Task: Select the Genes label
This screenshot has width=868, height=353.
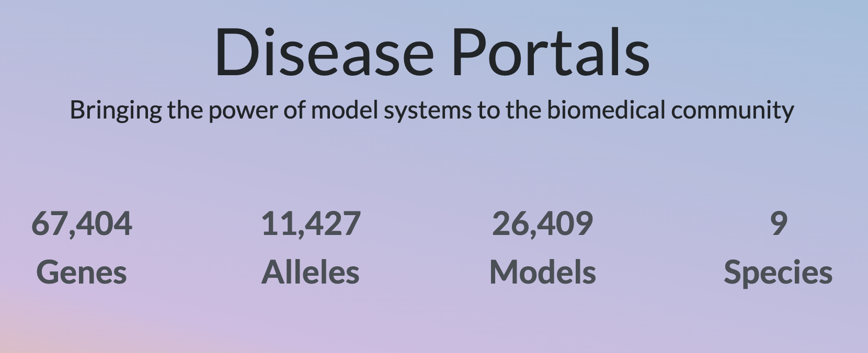Action: click(82, 273)
